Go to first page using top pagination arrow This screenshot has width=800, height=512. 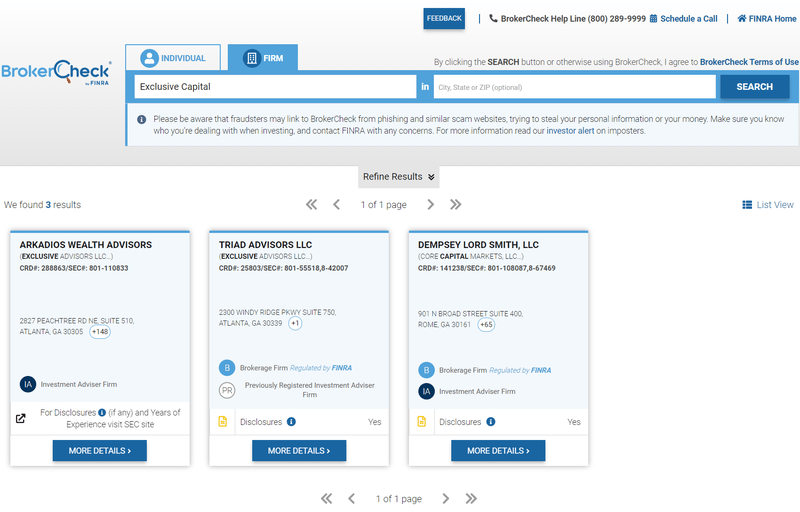click(x=311, y=204)
